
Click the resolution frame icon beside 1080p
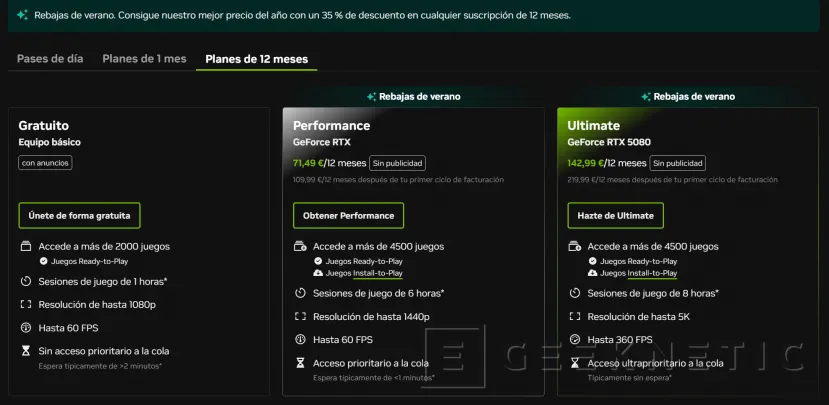pyautogui.click(x=26, y=305)
